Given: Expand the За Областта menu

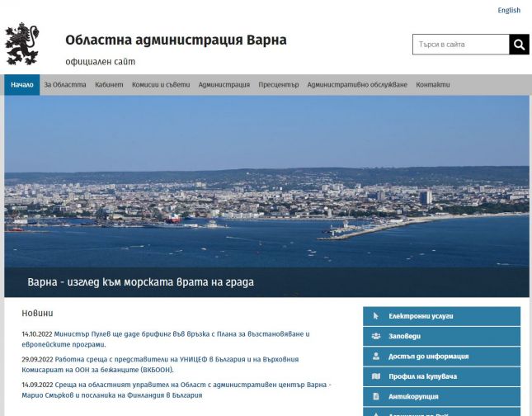Looking at the screenshot, I should 65,85.
